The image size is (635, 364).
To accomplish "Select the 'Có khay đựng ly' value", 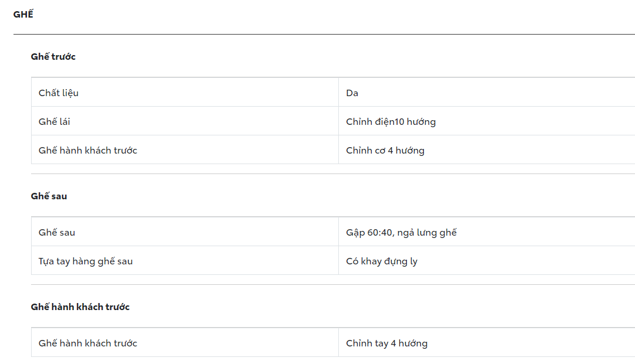I will 382,261.
